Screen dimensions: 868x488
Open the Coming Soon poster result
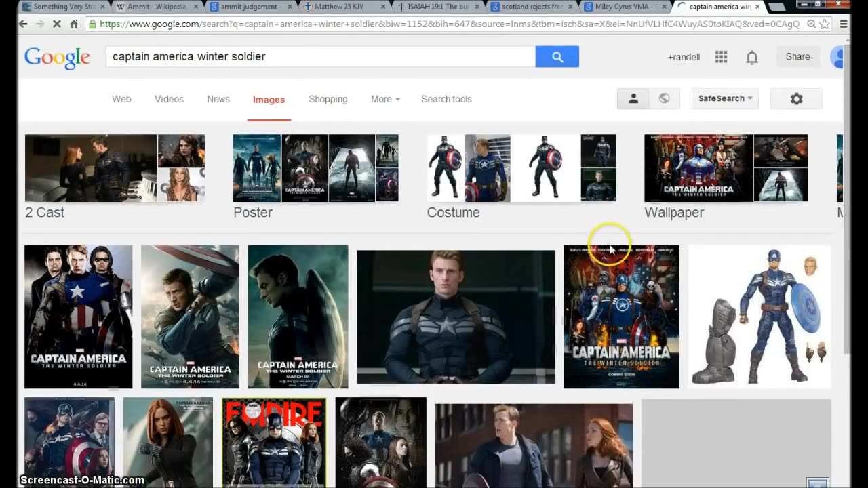(621, 317)
